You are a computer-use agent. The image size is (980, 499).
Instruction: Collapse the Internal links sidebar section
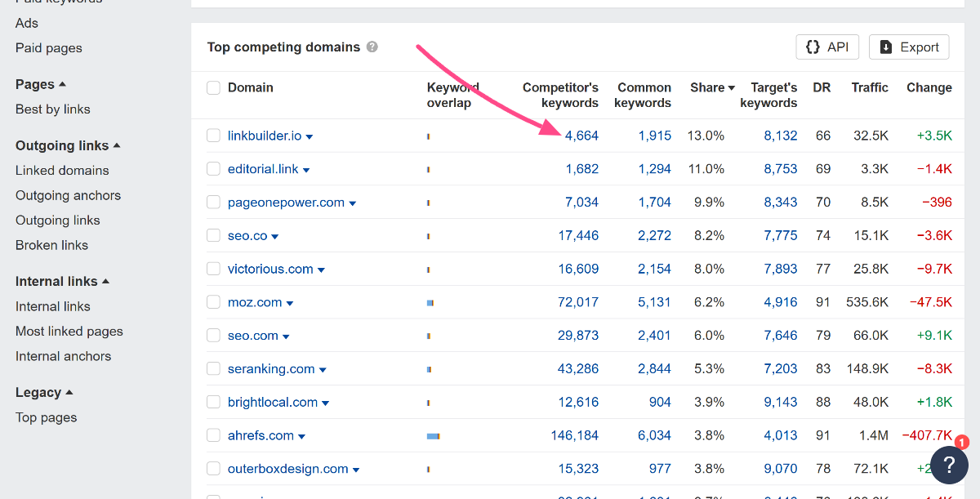(x=62, y=281)
